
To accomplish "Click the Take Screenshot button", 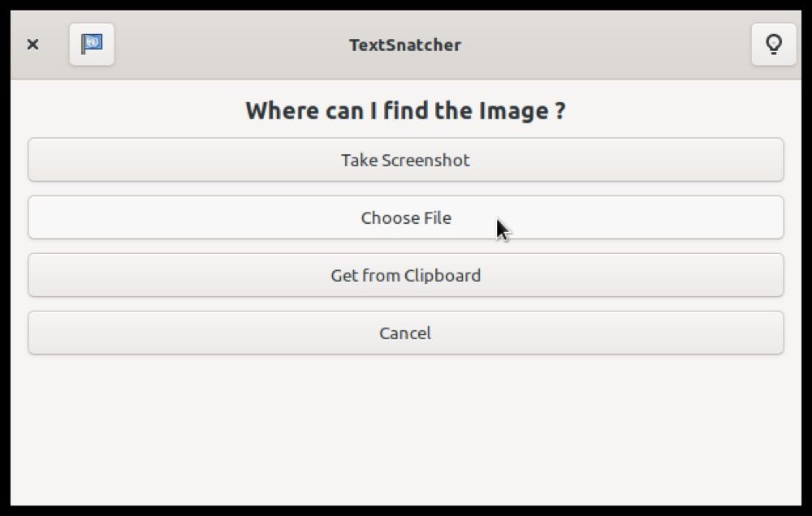I will pyautogui.click(x=405, y=160).
